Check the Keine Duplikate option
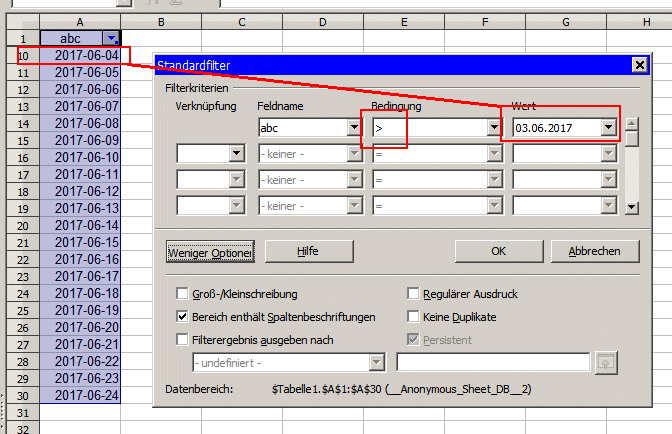This screenshot has width=672, height=434. click(x=414, y=317)
